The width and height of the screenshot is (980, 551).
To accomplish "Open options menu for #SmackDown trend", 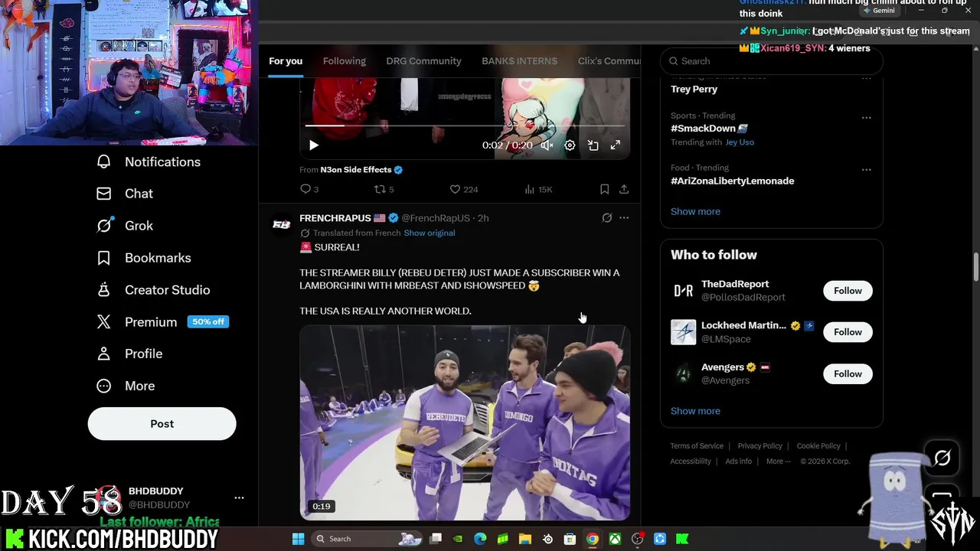I will (866, 118).
